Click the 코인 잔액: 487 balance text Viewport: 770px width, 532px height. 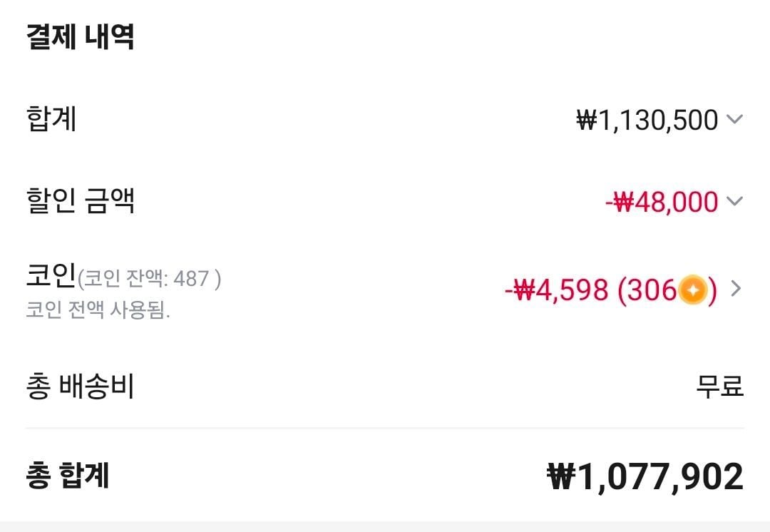click(149, 279)
